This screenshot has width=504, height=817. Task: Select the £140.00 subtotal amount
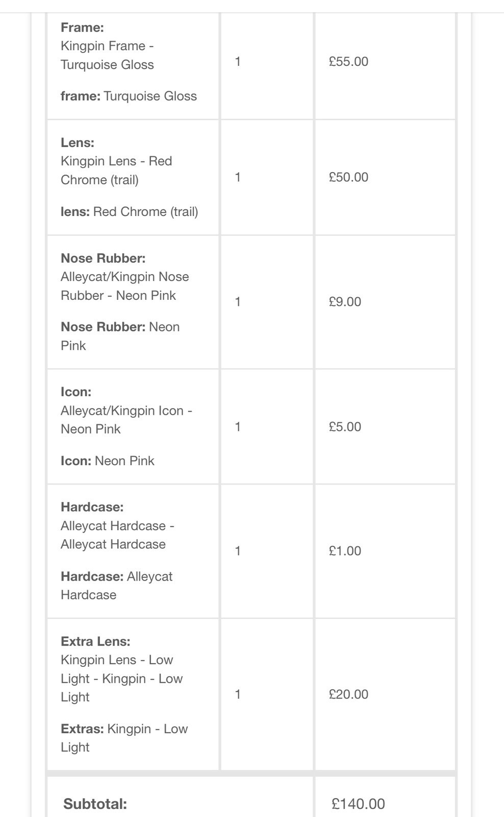(x=358, y=804)
